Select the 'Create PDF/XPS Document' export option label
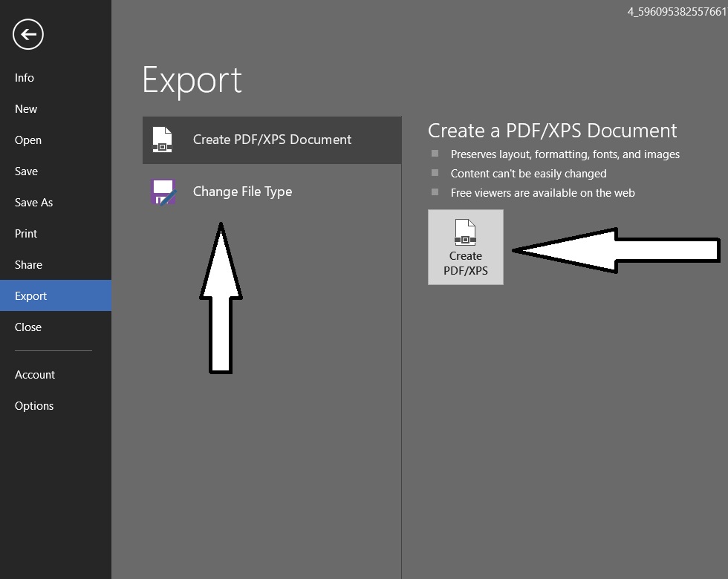Screen dimensions: 728x579 tap(272, 140)
